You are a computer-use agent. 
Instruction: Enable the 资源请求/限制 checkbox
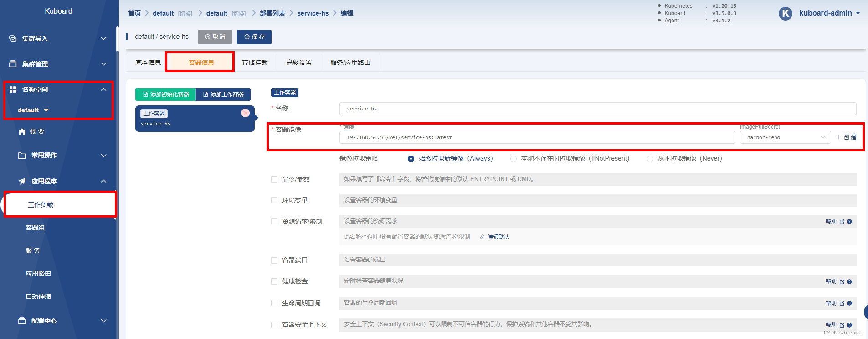[274, 221]
